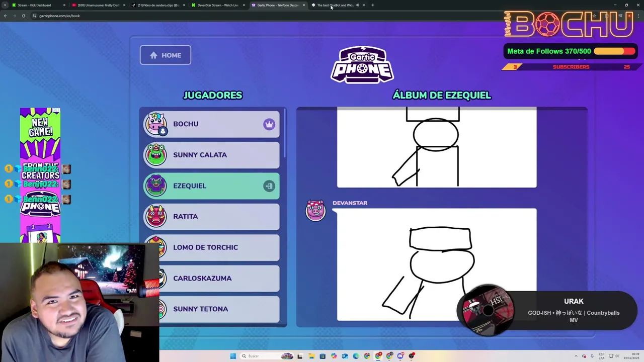Viewport: 644px width, 362px height.
Task: Click the ESP LAA language indicator
Action: 602,356
